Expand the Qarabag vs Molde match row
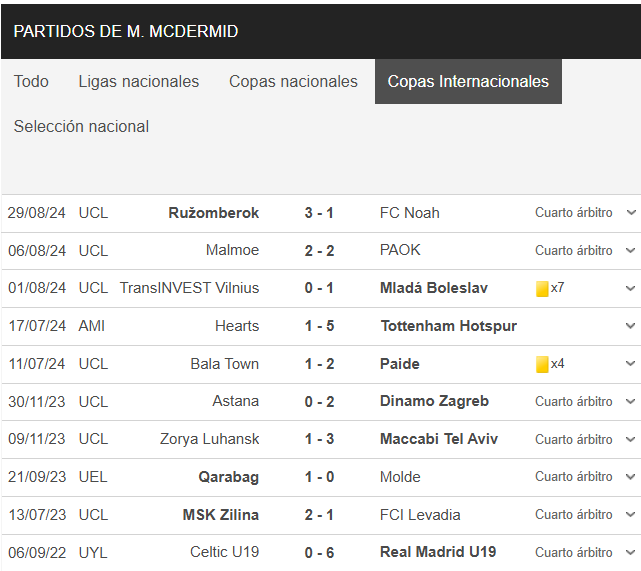The image size is (641, 571). 631,477
